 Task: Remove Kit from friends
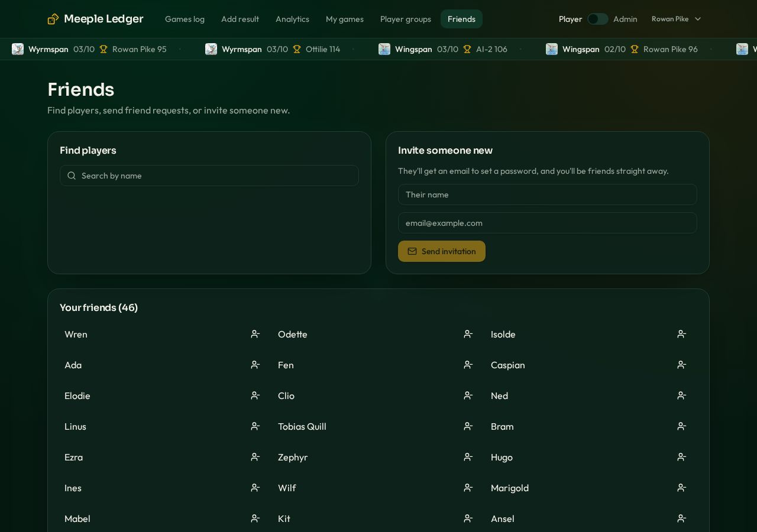pyautogui.click(x=468, y=518)
